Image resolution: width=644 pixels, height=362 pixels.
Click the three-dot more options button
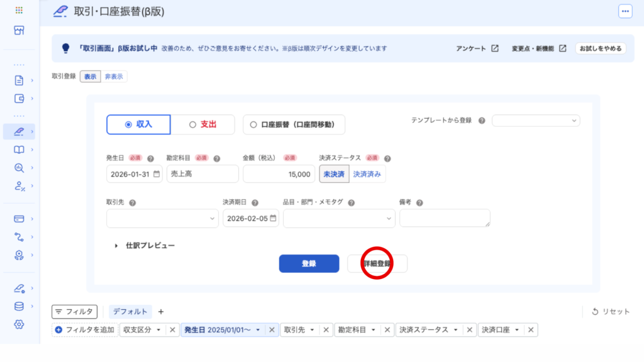click(625, 11)
